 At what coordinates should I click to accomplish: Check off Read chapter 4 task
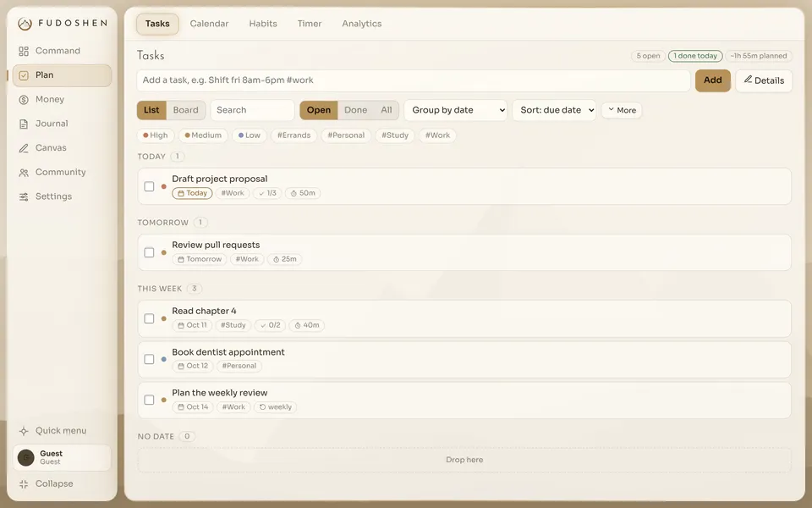click(149, 318)
